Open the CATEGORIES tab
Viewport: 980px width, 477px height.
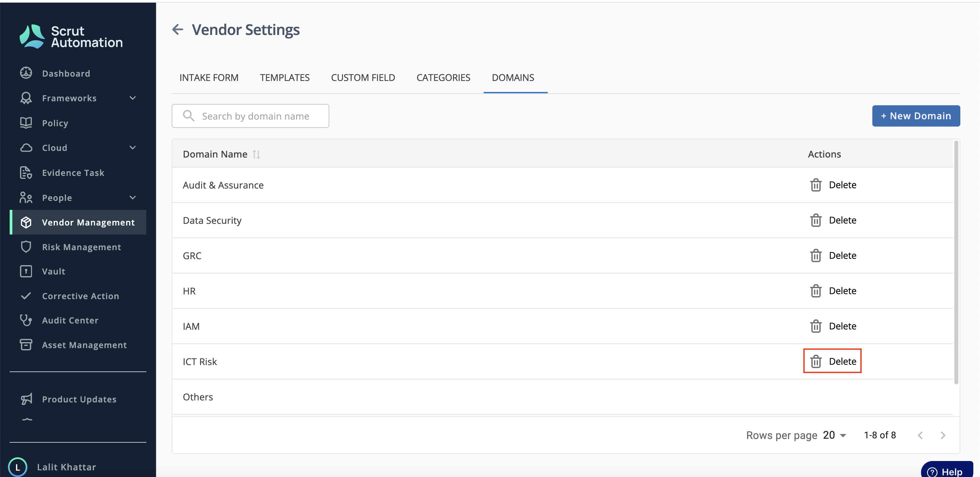443,78
